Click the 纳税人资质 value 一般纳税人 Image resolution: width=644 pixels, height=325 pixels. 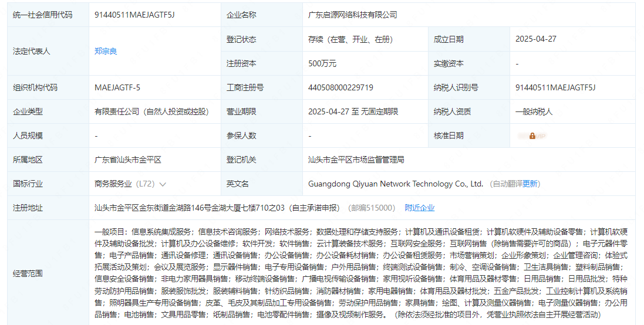pyautogui.click(x=534, y=111)
